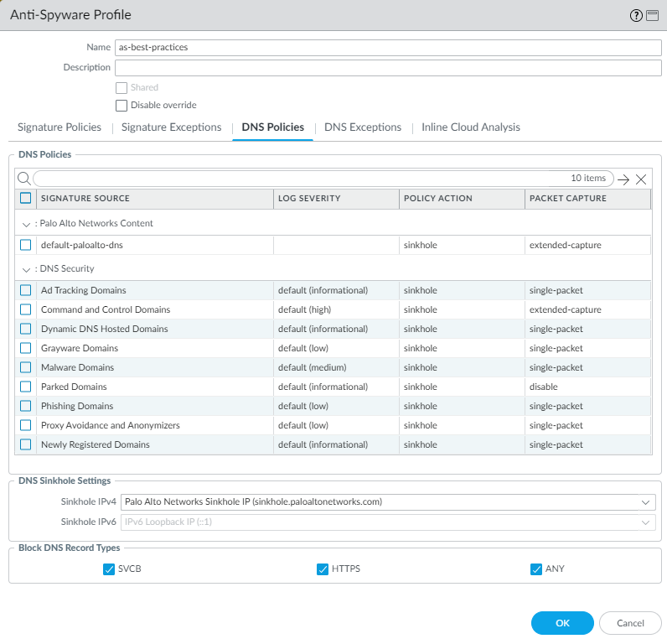Check the Disable override checkbox

[122, 105]
